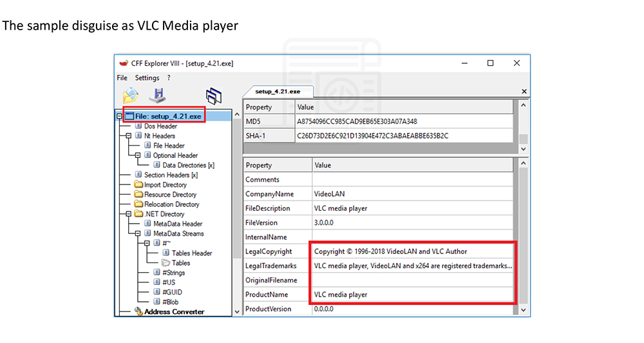Click the InternalName property row
The image size is (644, 343).
click(378, 237)
